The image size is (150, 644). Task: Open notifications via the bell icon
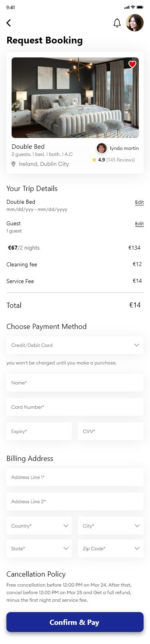117,23
